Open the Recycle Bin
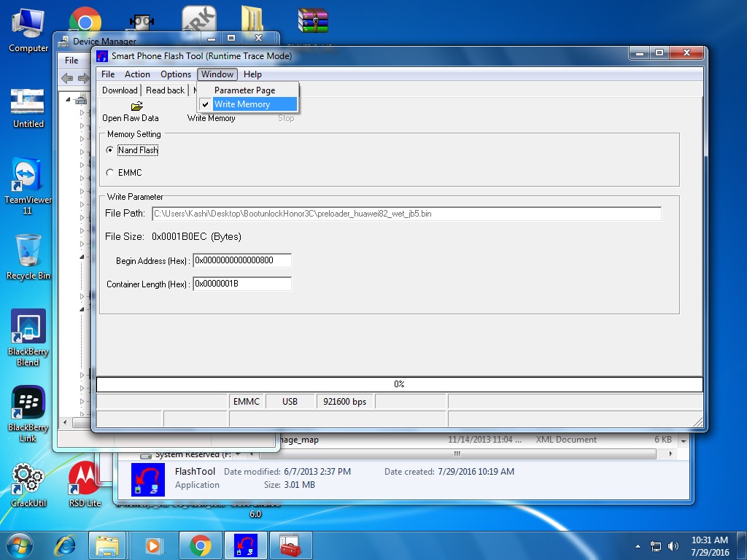Viewport: 747px width, 560px height. (x=28, y=257)
